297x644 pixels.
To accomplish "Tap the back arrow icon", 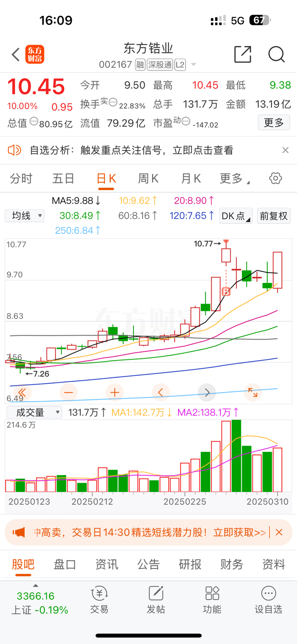I will click(15, 55).
